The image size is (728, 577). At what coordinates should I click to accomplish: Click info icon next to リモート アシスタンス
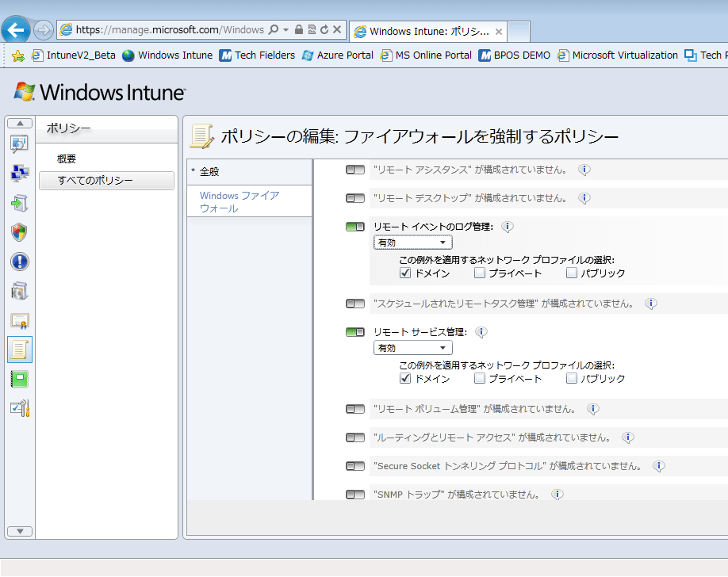pos(584,170)
